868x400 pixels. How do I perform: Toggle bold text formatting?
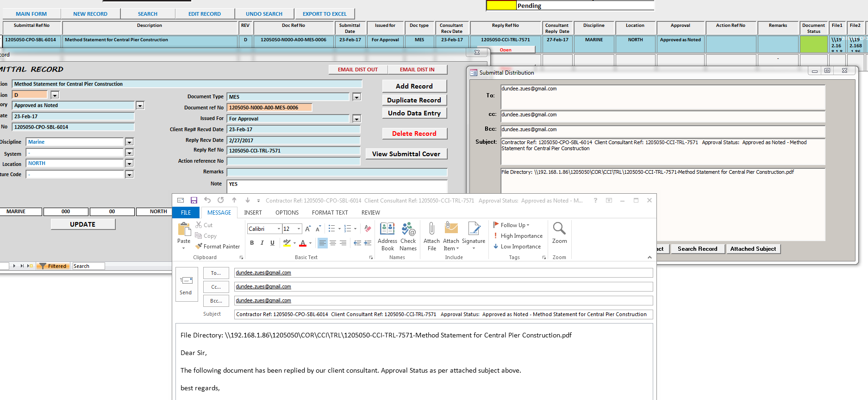(252, 243)
